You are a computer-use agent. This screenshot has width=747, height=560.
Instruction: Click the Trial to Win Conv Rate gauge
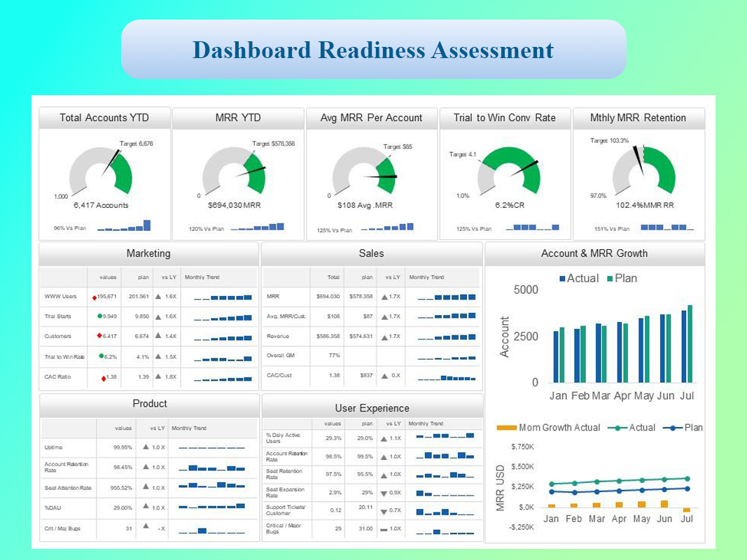click(x=509, y=171)
